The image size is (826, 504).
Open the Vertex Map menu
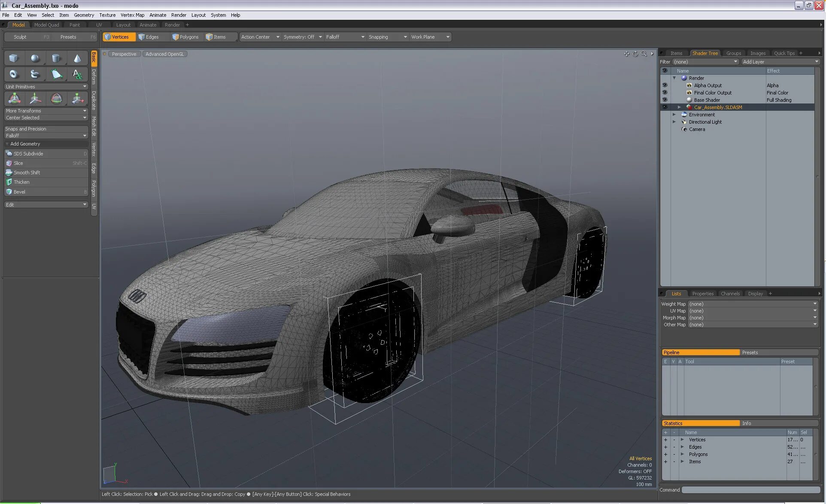[x=132, y=15]
